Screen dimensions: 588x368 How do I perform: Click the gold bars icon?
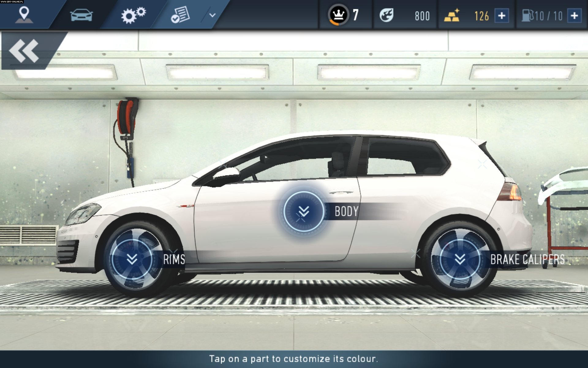point(452,15)
